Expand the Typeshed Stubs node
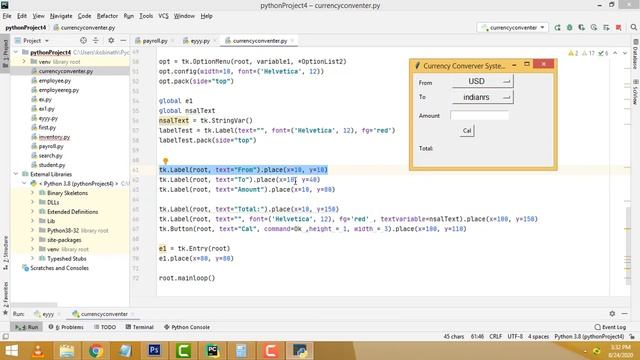This screenshot has width=640, height=360. pos(32,259)
